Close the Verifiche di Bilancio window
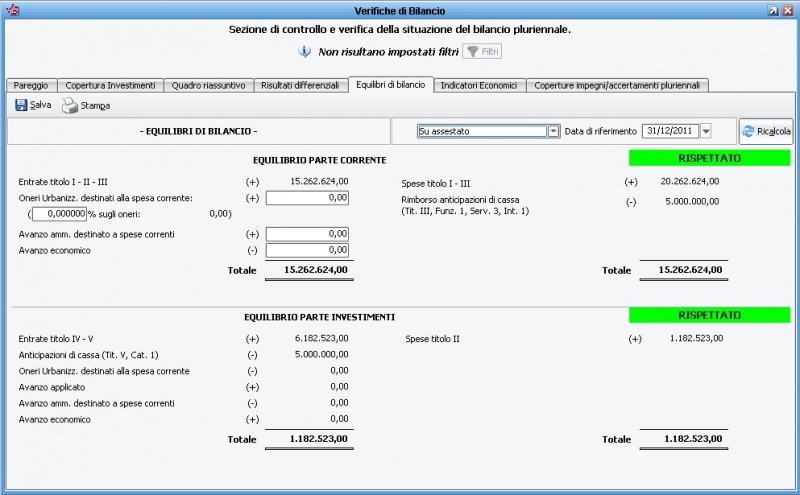The image size is (800, 495). [788, 10]
